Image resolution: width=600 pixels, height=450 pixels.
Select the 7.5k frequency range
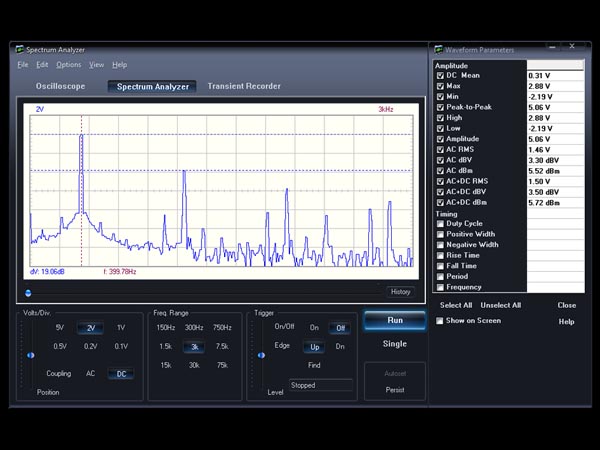click(x=223, y=347)
